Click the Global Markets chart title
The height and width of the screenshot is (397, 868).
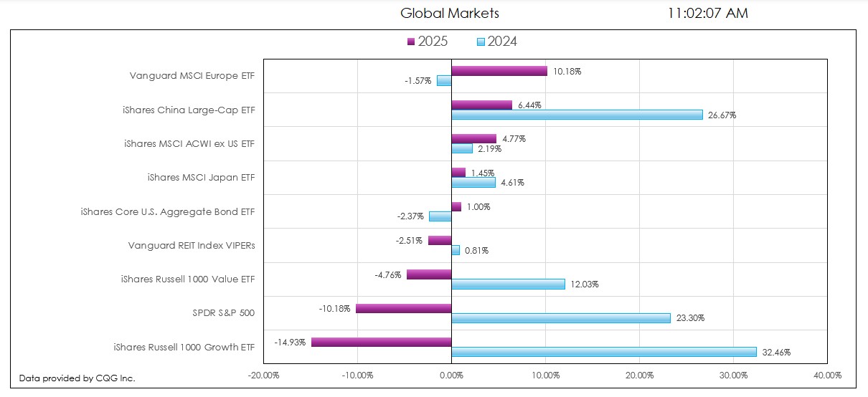tap(449, 13)
